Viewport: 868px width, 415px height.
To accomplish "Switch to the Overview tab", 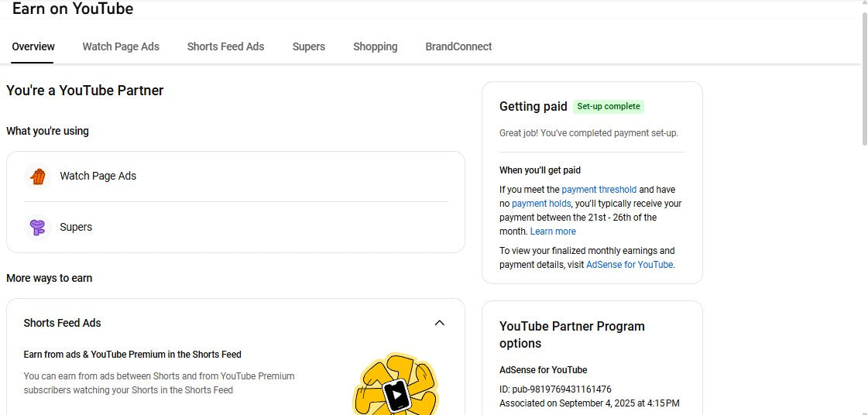I will [x=33, y=46].
